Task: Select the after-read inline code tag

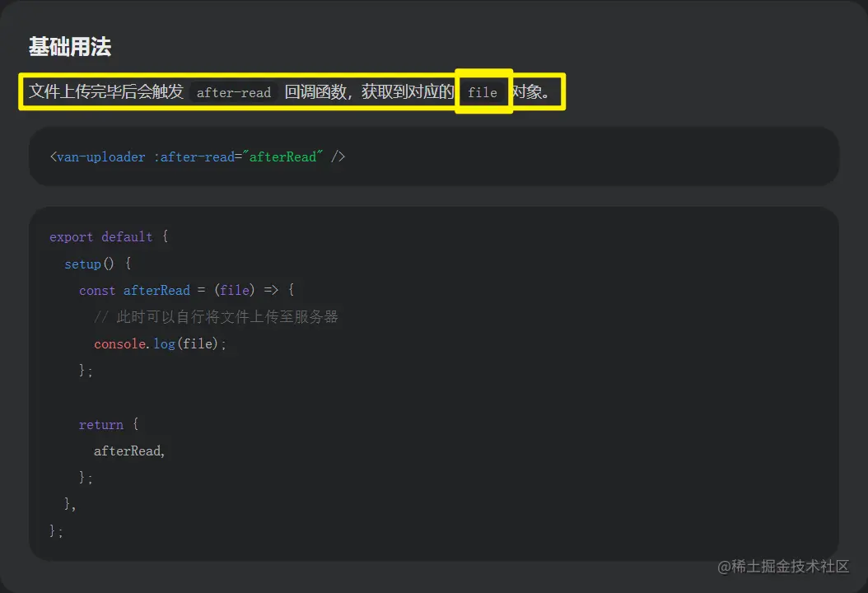Action: click(x=234, y=92)
